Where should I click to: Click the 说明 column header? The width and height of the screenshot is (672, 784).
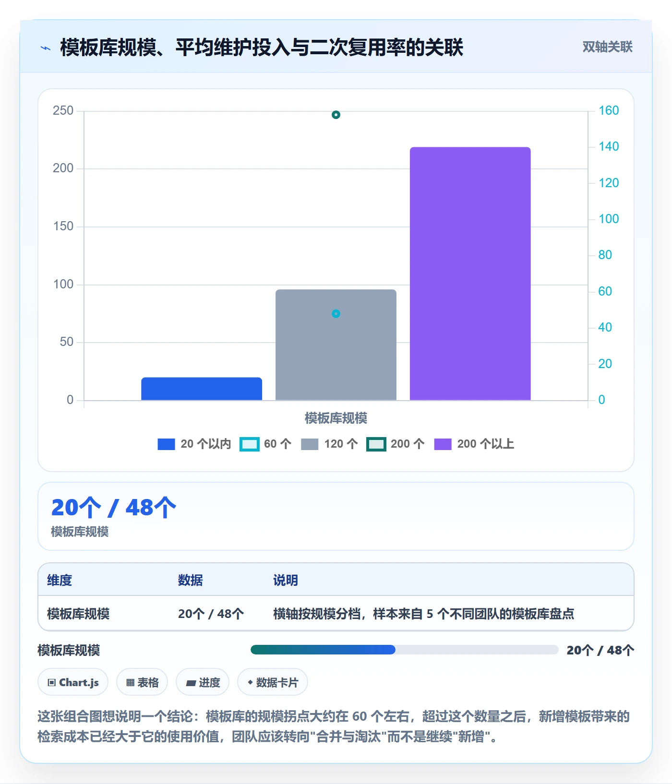click(x=286, y=580)
